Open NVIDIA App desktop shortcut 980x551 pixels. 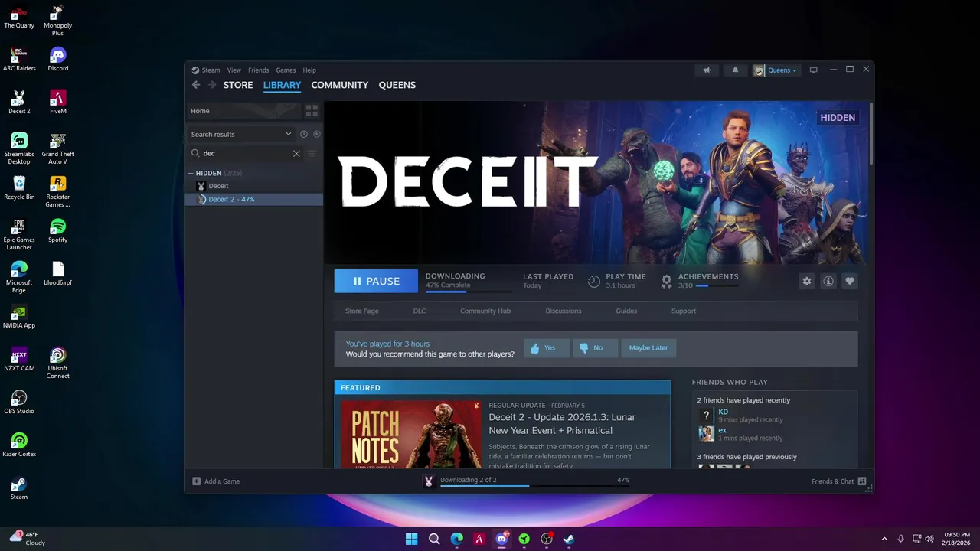[19, 316]
